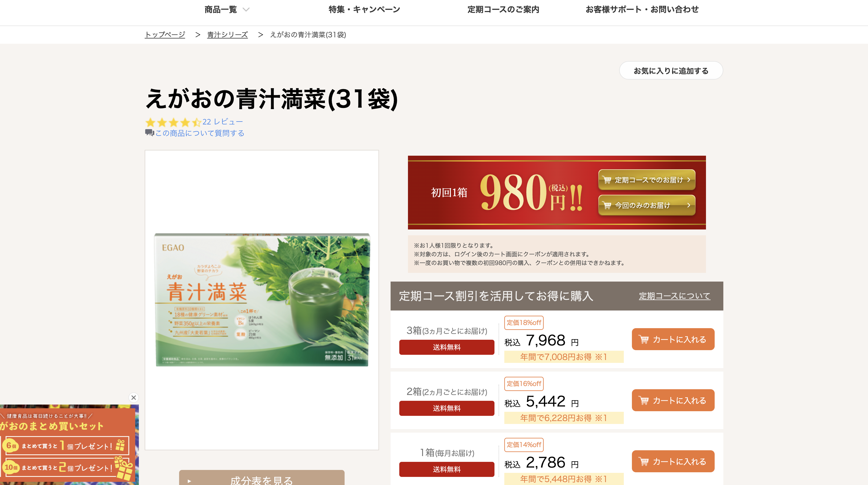Image resolution: width=868 pixels, height=485 pixels.
Task: Go to トップページ breadcrumb link
Action: (x=165, y=35)
